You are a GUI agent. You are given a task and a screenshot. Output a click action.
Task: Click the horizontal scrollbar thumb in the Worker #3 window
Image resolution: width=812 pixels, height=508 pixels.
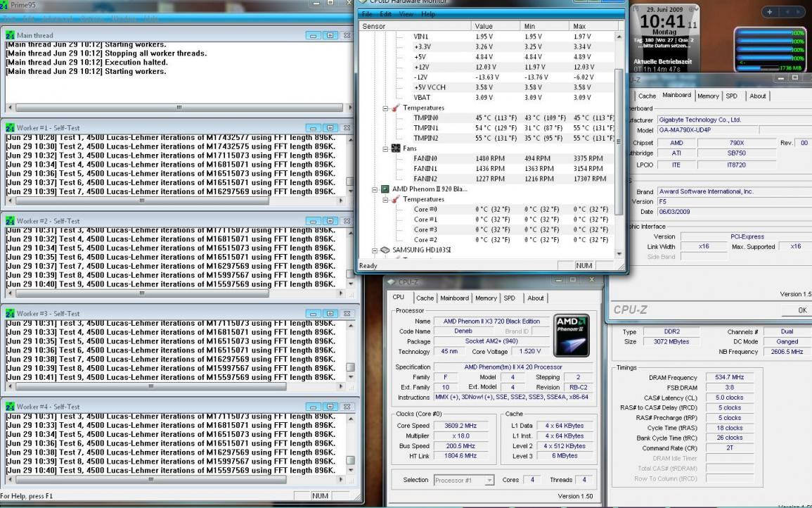[150, 386]
